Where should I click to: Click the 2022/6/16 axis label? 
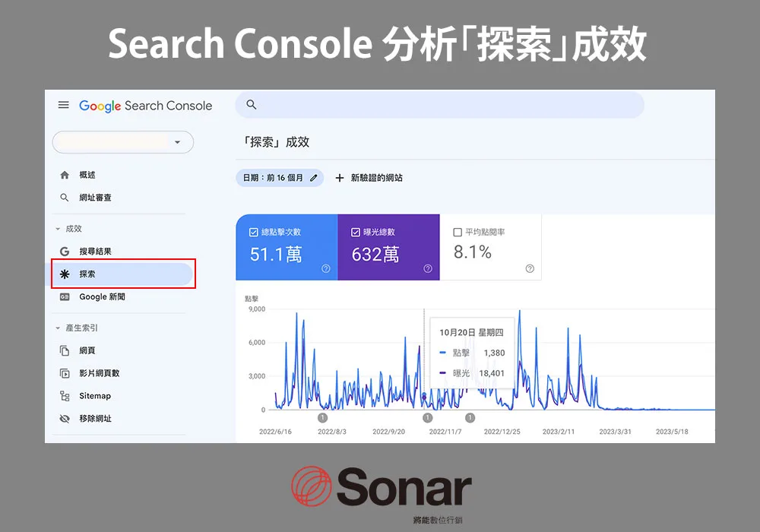coord(275,432)
